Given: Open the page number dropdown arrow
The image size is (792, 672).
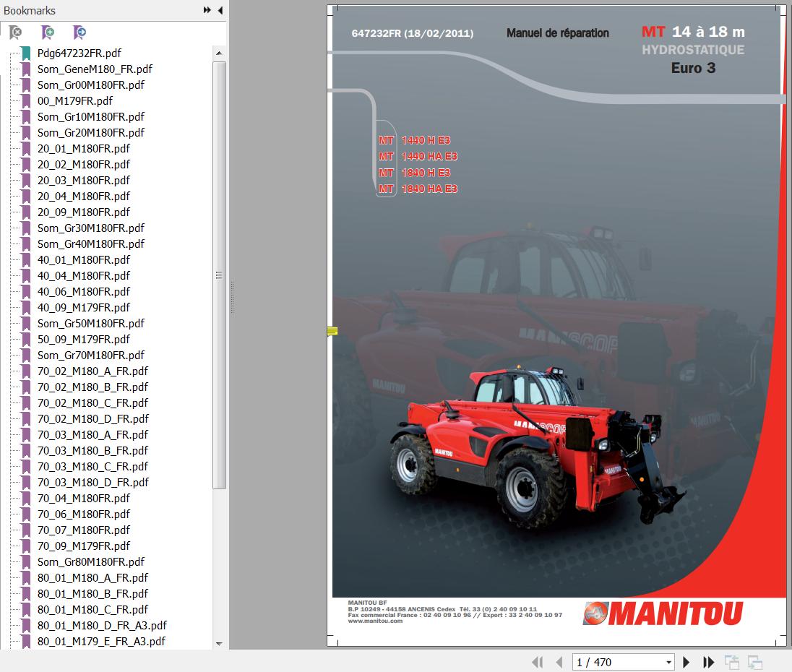Looking at the screenshot, I should click(668, 662).
